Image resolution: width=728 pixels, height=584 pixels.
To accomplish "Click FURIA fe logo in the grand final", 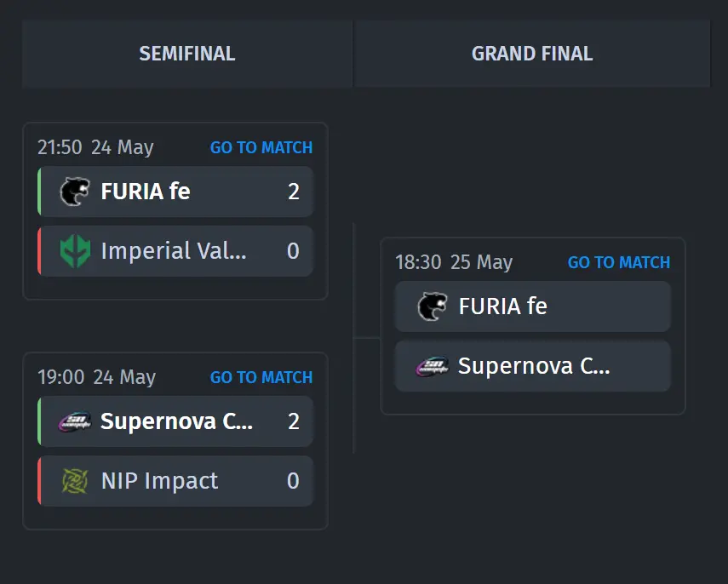I will click(433, 306).
